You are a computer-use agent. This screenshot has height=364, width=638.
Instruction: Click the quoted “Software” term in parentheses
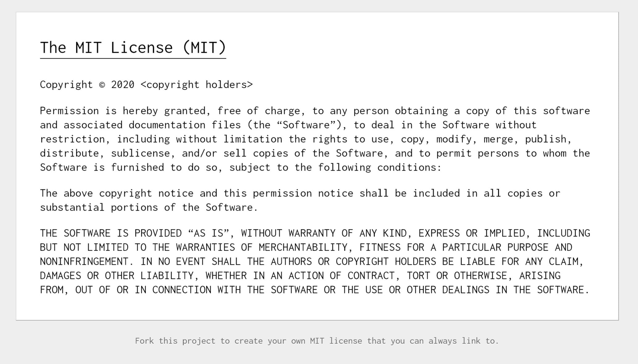[x=307, y=125]
